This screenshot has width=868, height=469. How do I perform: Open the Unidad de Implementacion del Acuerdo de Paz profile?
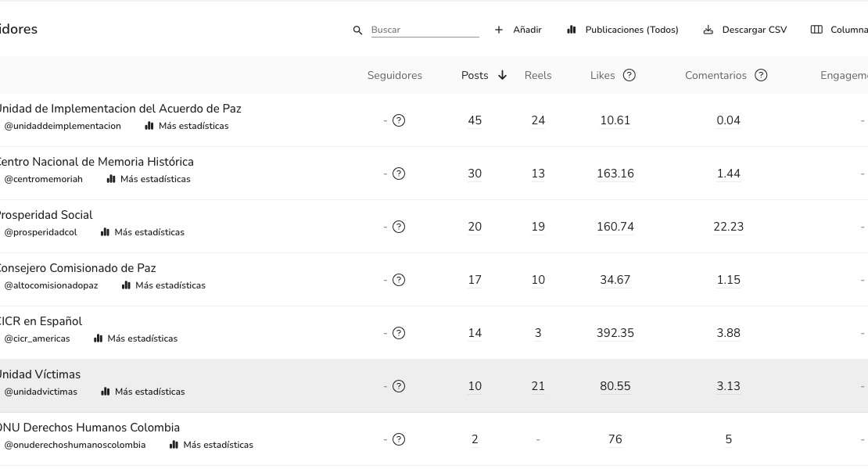point(120,109)
